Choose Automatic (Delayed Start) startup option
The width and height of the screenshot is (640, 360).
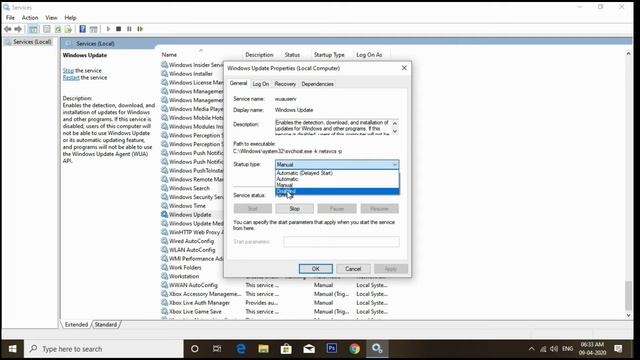coord(337,173)
